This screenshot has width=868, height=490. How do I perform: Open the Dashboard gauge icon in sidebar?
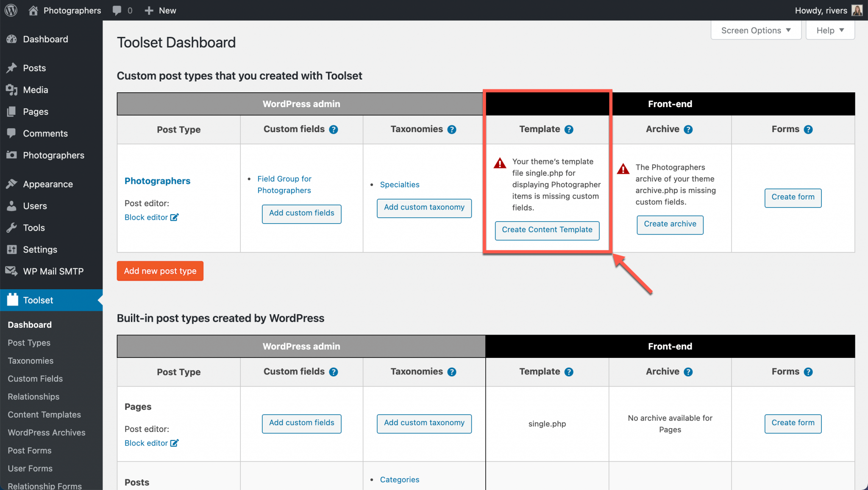coord(12,39)
